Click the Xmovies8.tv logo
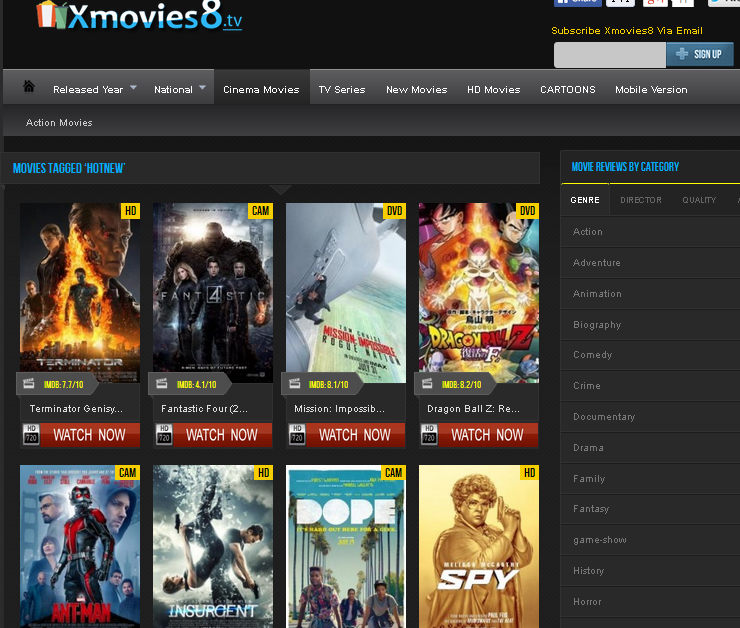The width and height of the screenshot is (740, 628). [139, 16]
